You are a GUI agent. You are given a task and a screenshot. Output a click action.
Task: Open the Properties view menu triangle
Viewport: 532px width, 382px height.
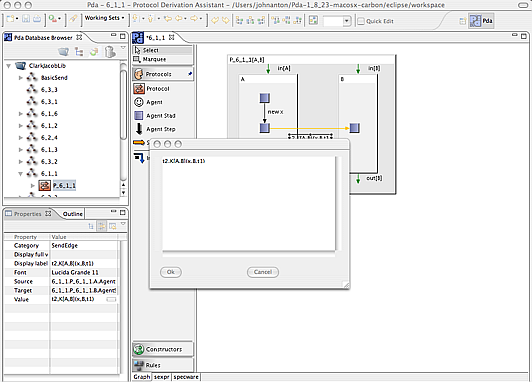[x=123, y=224]
